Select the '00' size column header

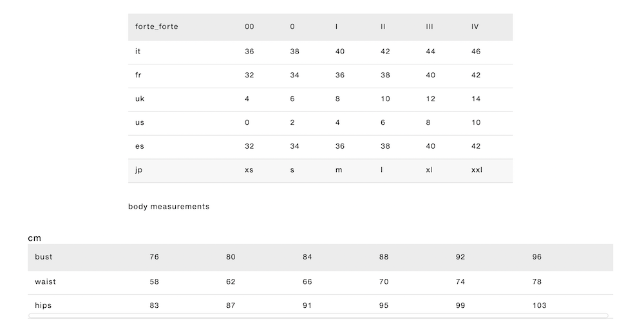click(249, 27)
